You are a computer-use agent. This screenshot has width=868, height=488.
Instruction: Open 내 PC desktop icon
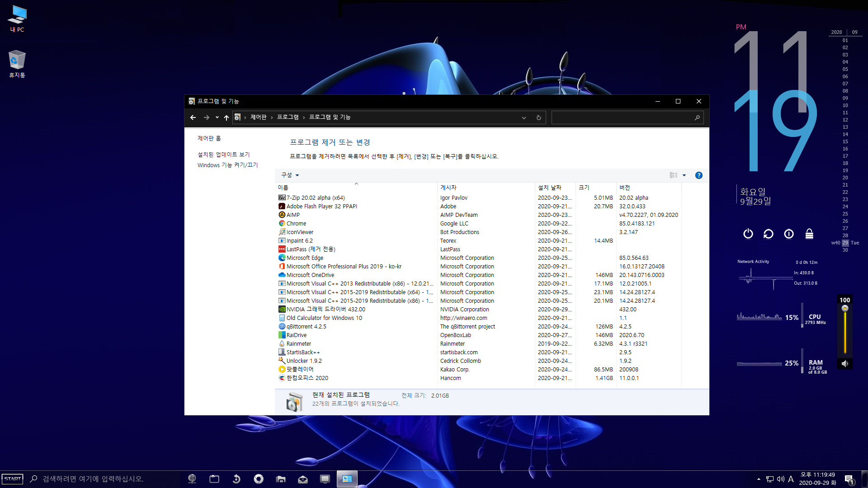[17, 19]
